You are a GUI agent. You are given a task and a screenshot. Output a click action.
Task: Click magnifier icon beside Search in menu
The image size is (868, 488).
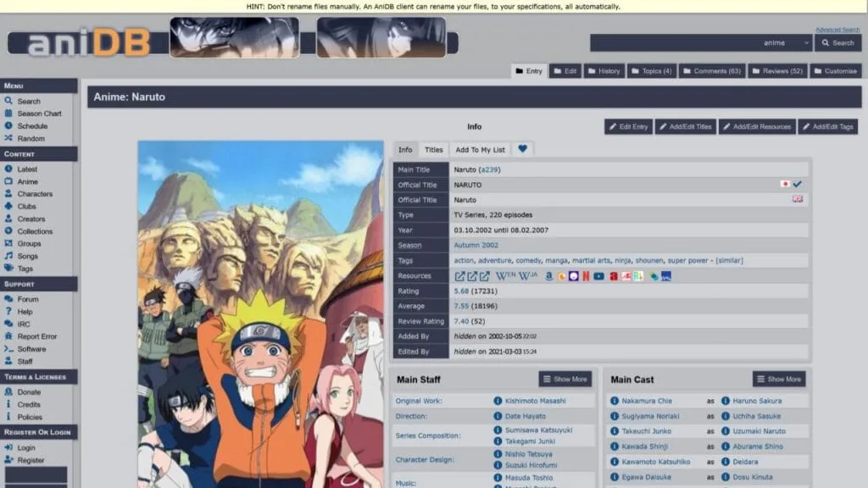coord(8,101)
